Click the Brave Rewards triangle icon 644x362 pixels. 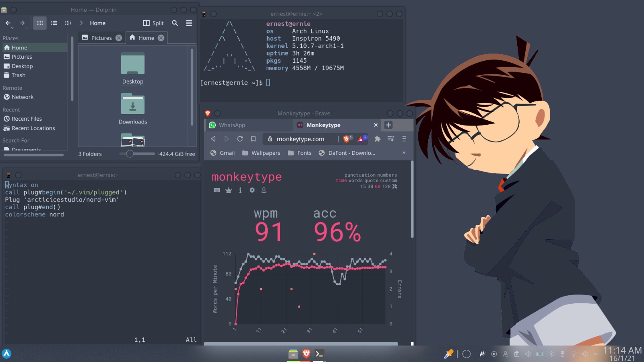[x=361, y=139]
